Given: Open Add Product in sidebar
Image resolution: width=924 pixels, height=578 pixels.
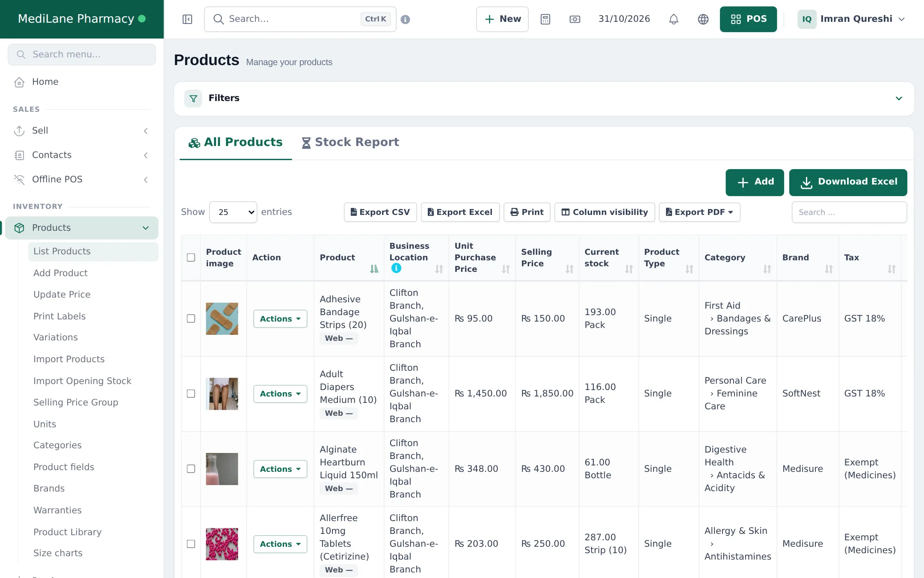Looking at the screenshot, I should (60, 273).
